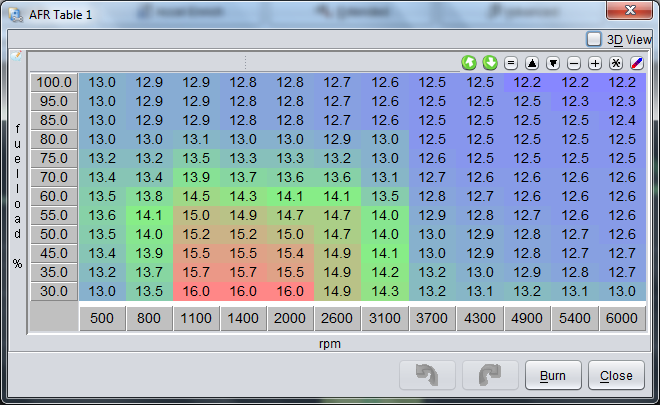Select the 2000 rpm bin header
Screen dimensions: 660x405
[290, 318]
